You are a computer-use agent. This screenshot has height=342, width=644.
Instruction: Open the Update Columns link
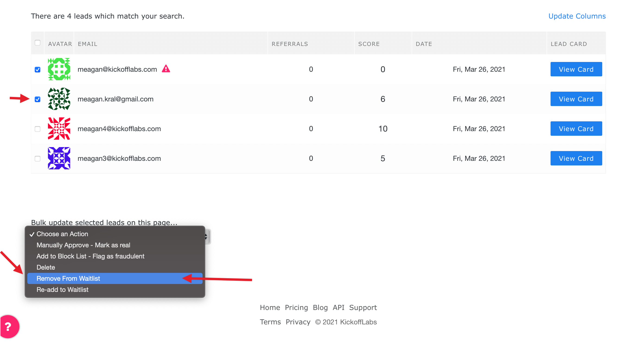click(x=577, y=16)
